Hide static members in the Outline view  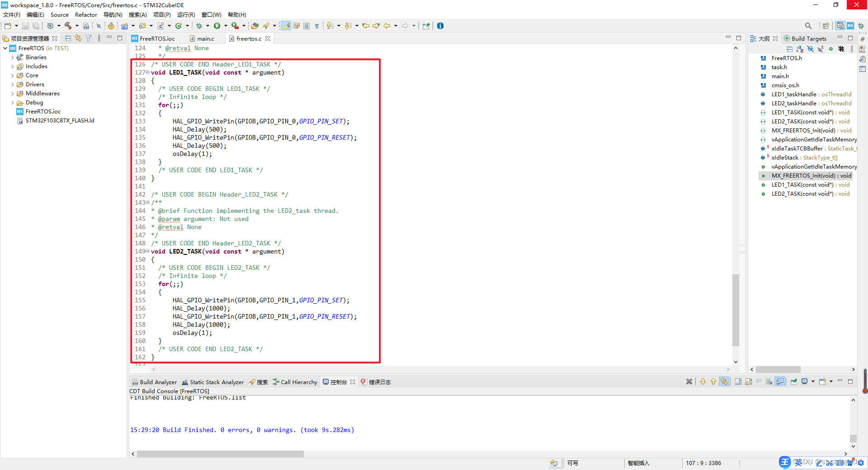coord(821,49)
